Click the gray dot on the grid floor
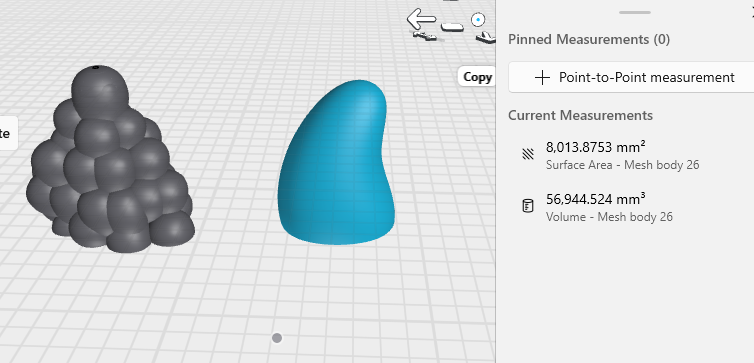Viewport: 754px width, 363px height. coord(276,338)
